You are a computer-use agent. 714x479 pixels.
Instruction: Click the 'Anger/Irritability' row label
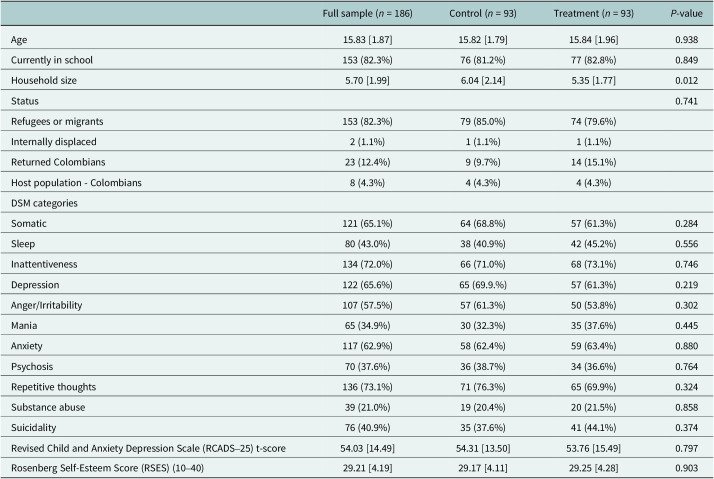coord(46,306)
